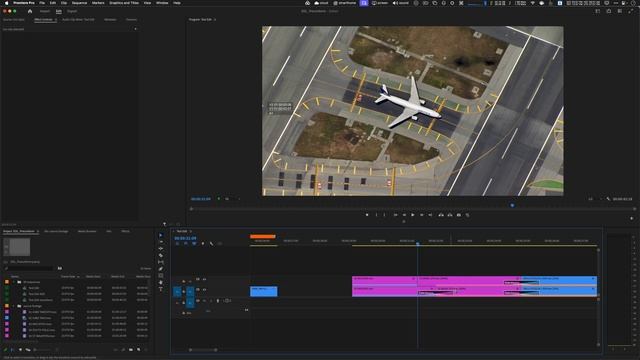
Task: Step forward one frame
Action: click(421, 215)
